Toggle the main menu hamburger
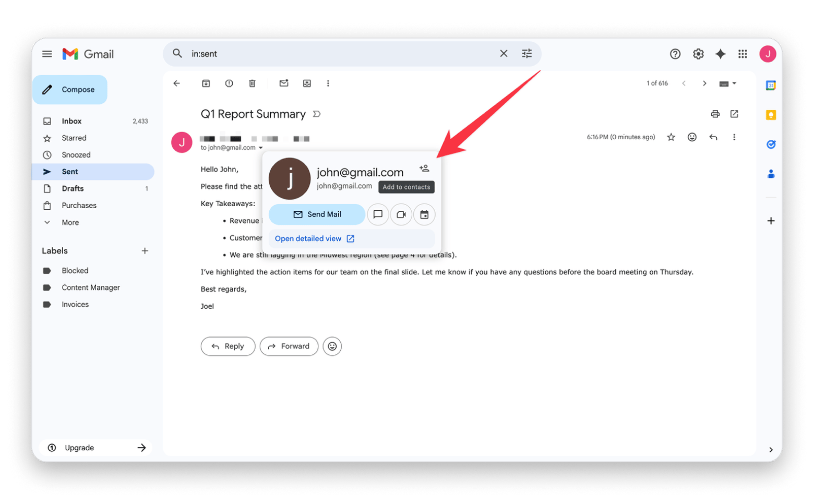The image size is (814, 504). (x=47, y=54)
